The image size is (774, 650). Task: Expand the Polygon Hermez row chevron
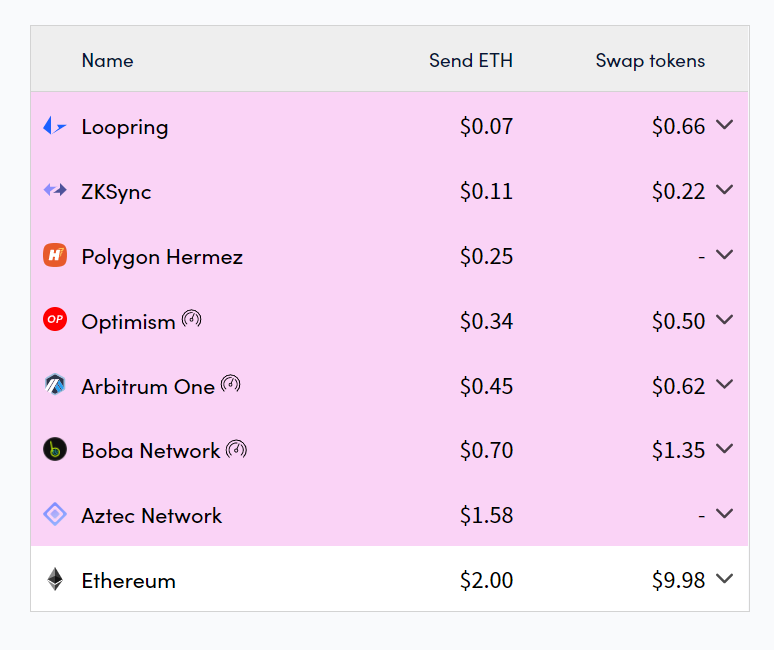[724, 254]
